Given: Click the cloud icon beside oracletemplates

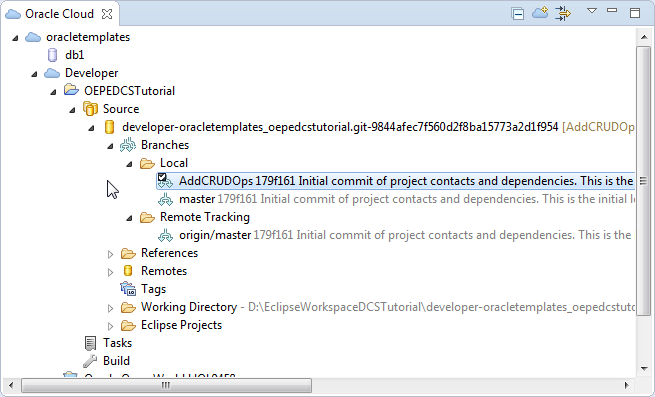Looking at the screenshot, I should coord(33,37).
